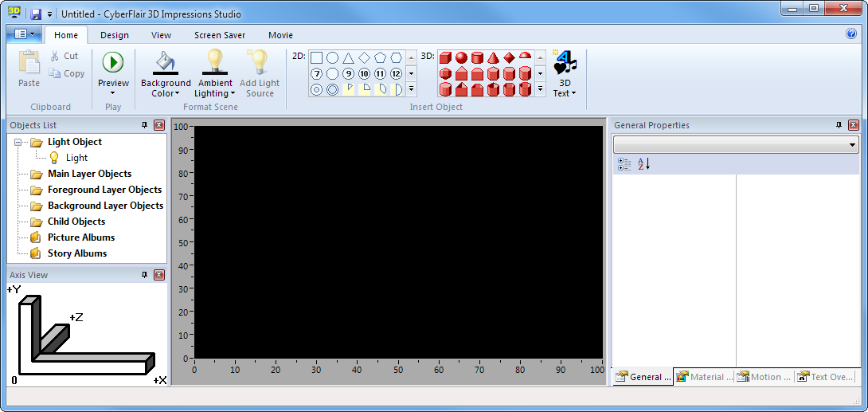Screen dimensions: 868x412
Task: Insert the 3D sphere object
Action: pyautogui.click(x=461, y=57)
